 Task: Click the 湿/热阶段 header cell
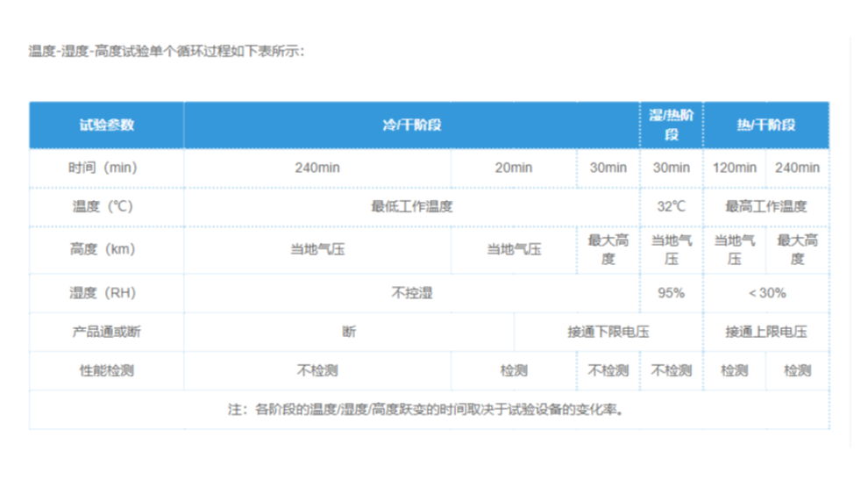671,125
